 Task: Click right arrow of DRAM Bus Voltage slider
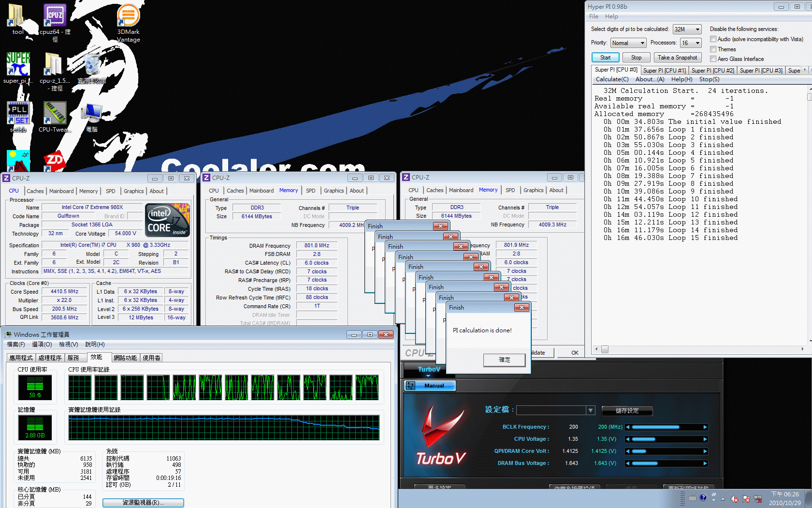(705, 463)
